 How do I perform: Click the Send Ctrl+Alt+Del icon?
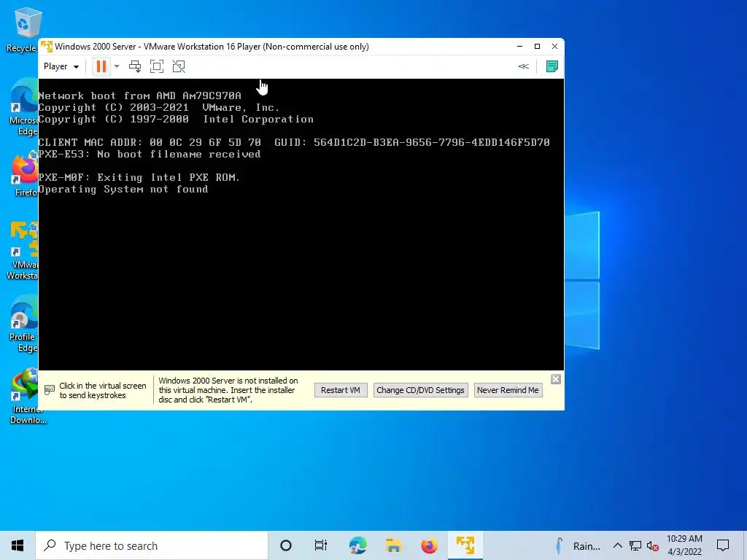tap(135, 66)
